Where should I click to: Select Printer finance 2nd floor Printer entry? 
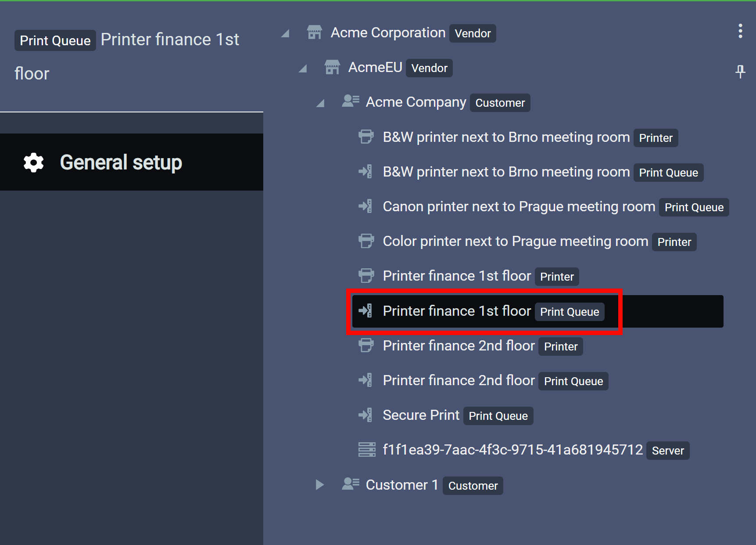(459, 346)
